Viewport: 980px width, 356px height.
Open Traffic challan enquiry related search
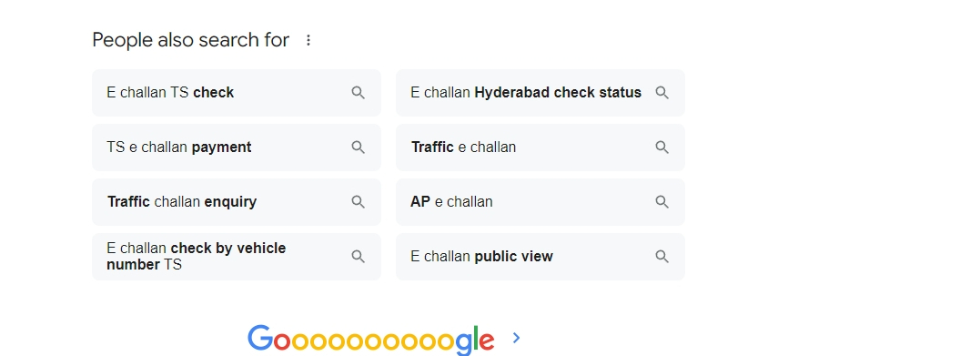237,201
